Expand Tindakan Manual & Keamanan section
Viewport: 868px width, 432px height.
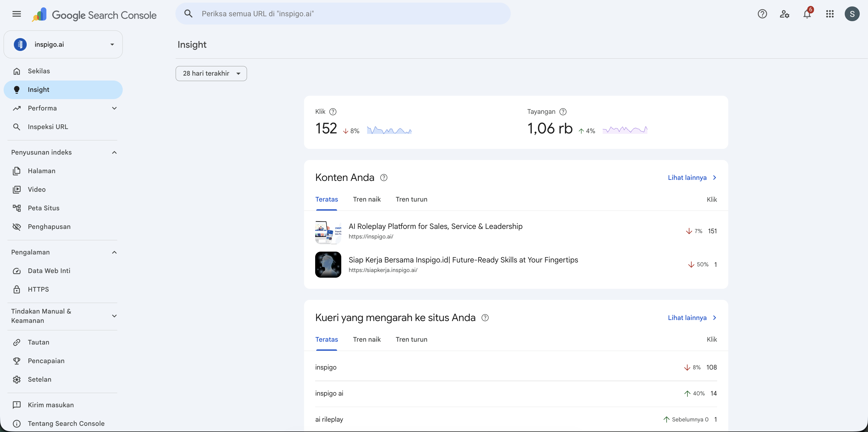pyautogui.click(x=114, y=316)
